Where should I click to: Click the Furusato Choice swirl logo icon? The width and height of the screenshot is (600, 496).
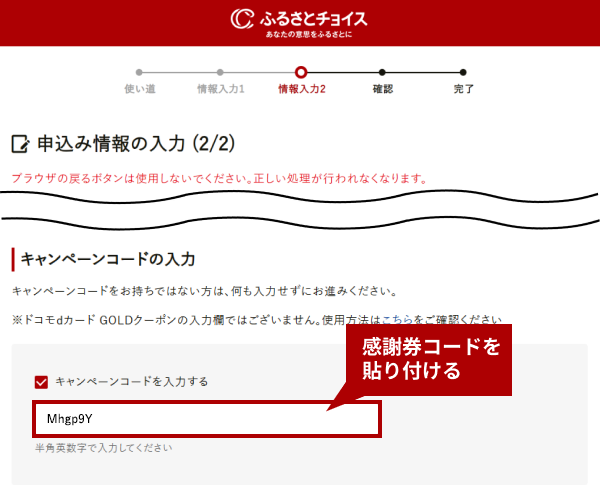(242, 19)
